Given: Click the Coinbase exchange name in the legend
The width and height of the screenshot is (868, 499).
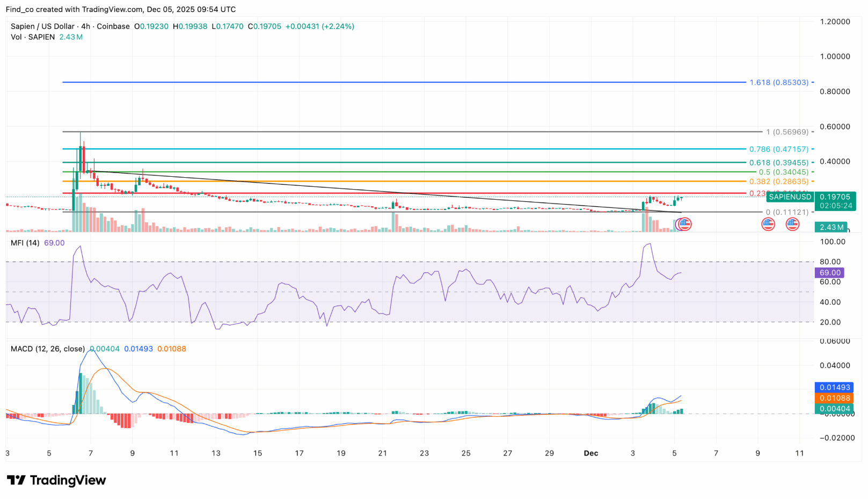Looking at the screenshot, I should point(113,26).
